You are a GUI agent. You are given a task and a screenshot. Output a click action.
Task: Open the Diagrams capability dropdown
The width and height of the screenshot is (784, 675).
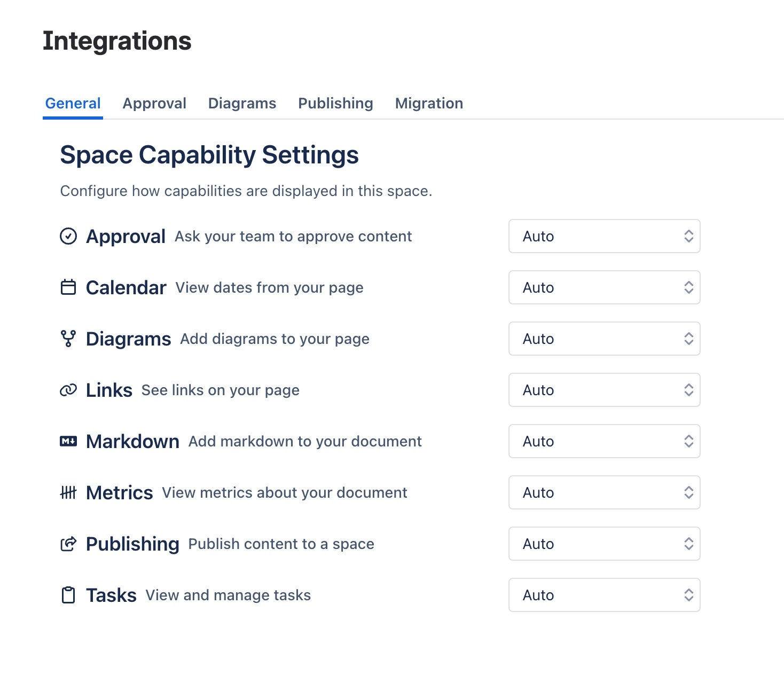click(604, 339)
